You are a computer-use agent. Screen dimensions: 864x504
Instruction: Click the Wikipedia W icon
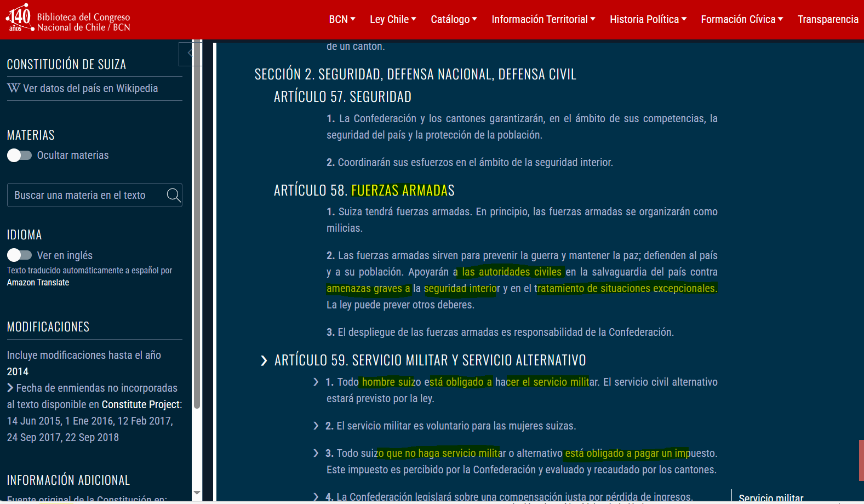[x=14, y=88]
